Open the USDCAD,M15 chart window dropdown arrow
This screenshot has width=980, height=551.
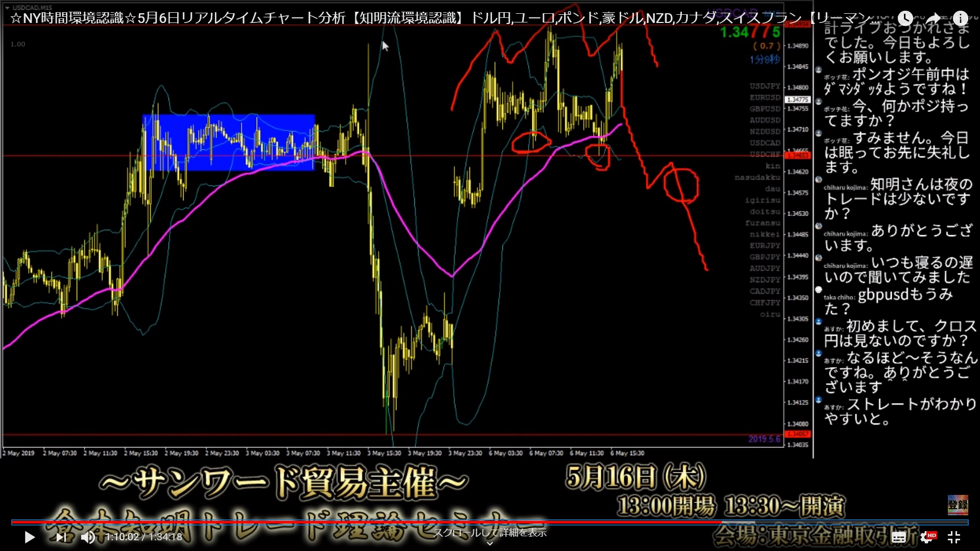pos(7,8)
